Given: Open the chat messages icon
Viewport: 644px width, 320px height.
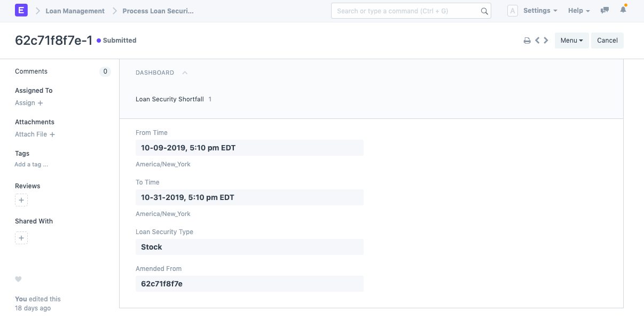Looking at the screenshot, I should click(604, 11).
